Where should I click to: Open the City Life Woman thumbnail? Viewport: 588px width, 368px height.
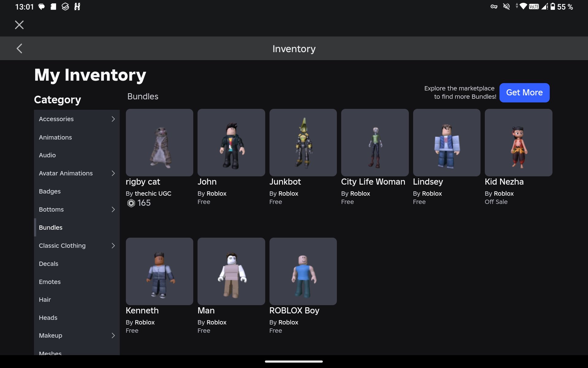[375, 143]
